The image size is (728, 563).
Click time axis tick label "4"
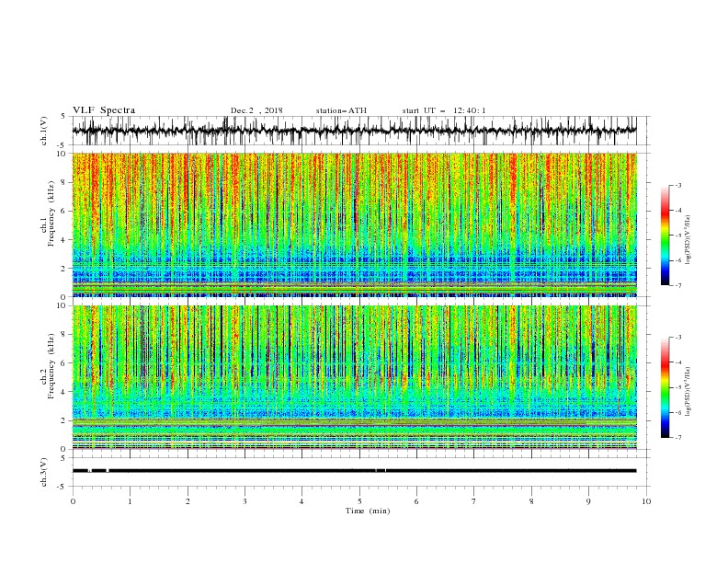(x=301, y=501)
